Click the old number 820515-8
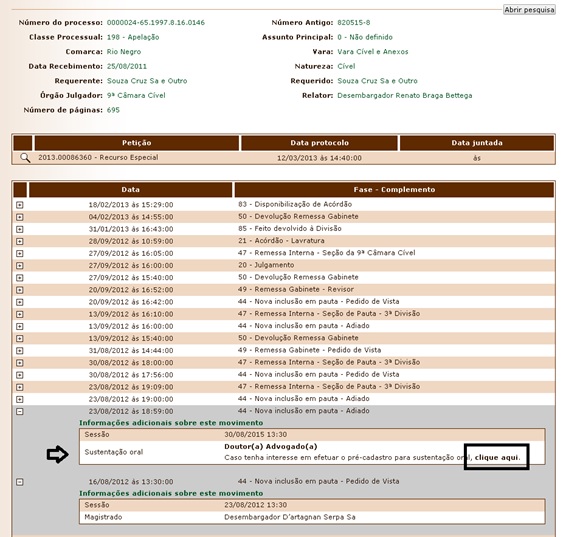Image resolution: width=566 pixels, height=537 pixels. tap(354, 22)
